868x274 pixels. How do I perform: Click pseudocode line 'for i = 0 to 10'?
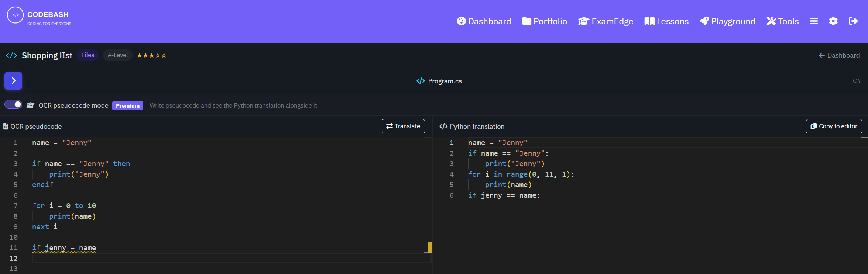tap(64, 205)
